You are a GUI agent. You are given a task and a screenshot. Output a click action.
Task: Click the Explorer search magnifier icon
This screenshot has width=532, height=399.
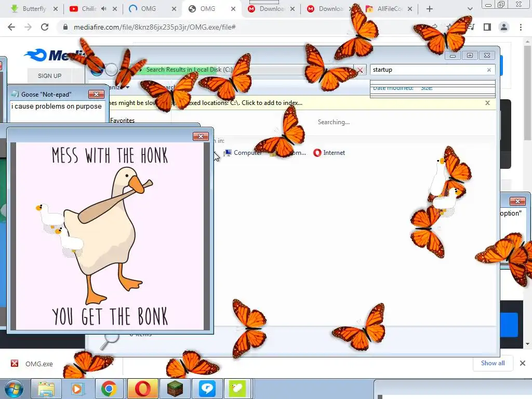[110, 341]
